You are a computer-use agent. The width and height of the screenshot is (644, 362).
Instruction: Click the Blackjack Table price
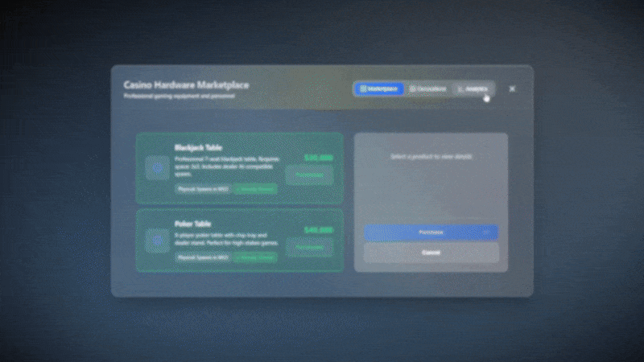319,158
